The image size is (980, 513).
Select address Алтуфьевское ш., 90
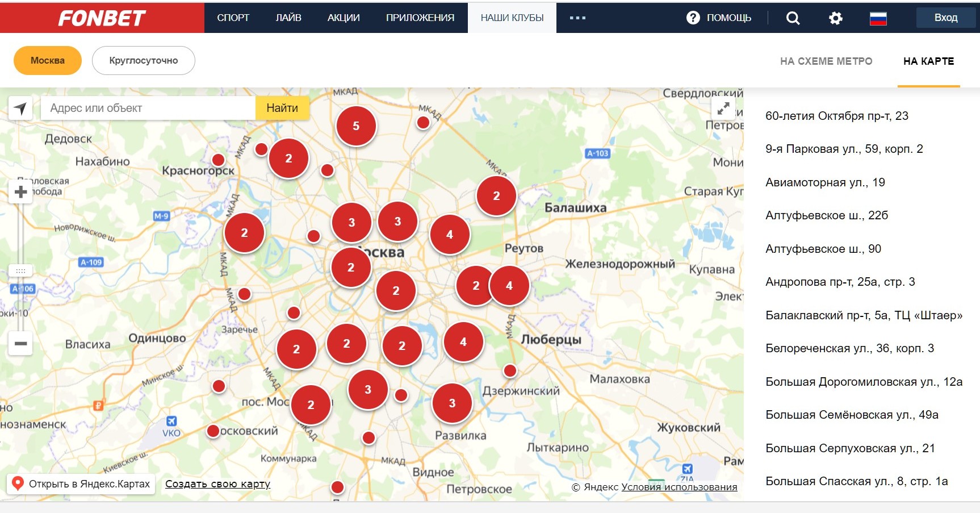823,249
